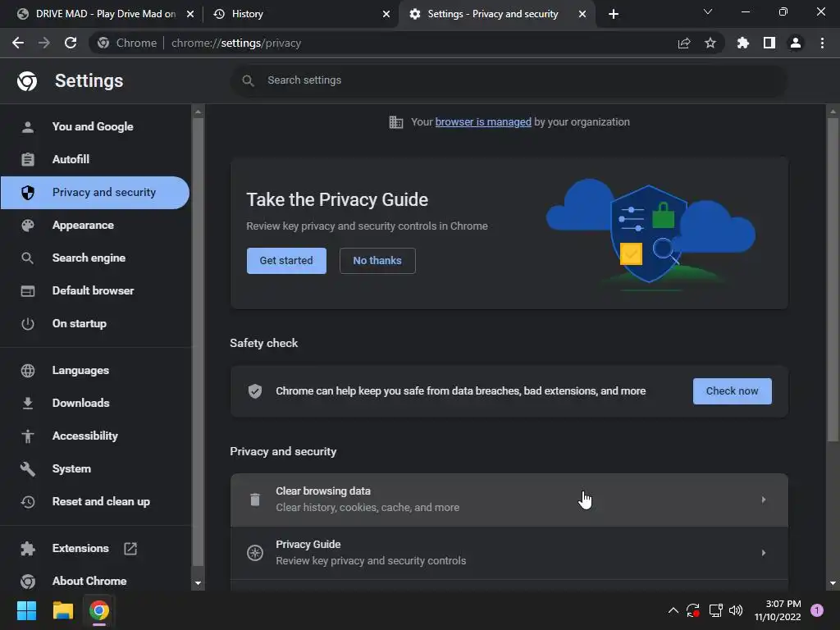Open the volume control in tray
The height and width of the screenshot is (630, 840).
[736, 610]
